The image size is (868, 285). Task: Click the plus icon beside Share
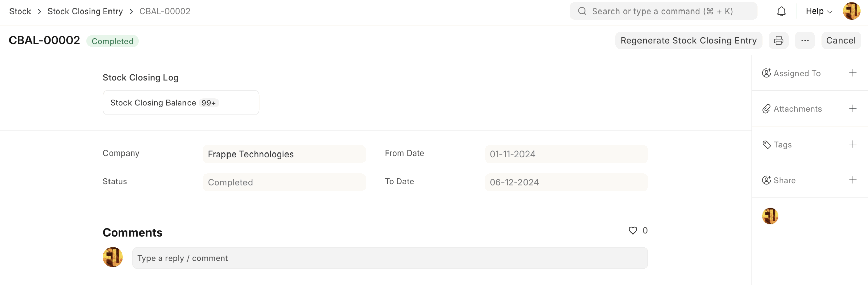[x=852, y=180]
